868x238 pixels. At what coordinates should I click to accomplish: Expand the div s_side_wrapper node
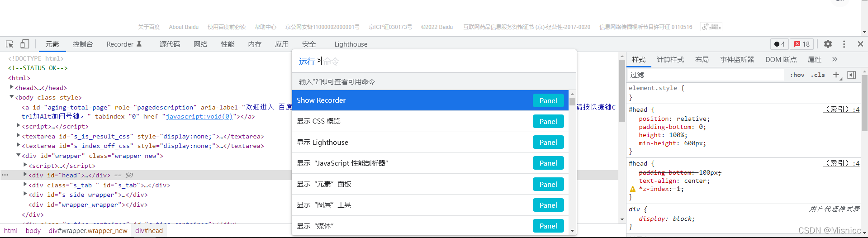[25, 194]
